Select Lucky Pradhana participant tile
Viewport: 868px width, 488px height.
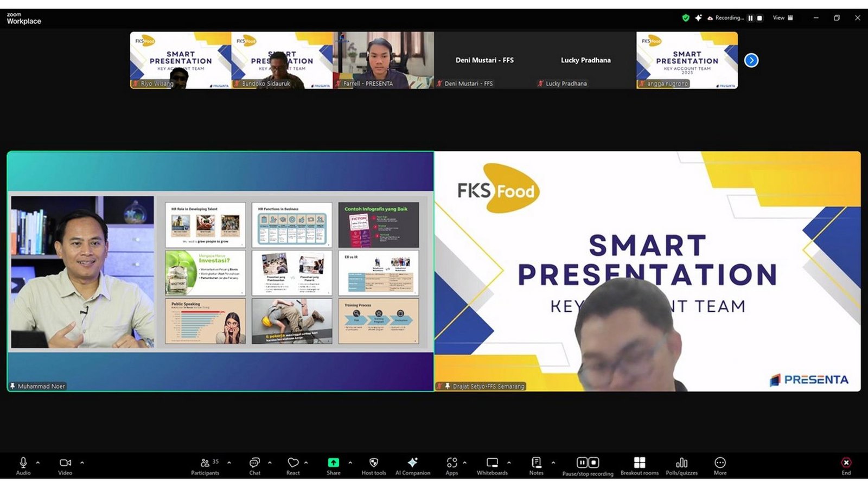coord(586,60)
